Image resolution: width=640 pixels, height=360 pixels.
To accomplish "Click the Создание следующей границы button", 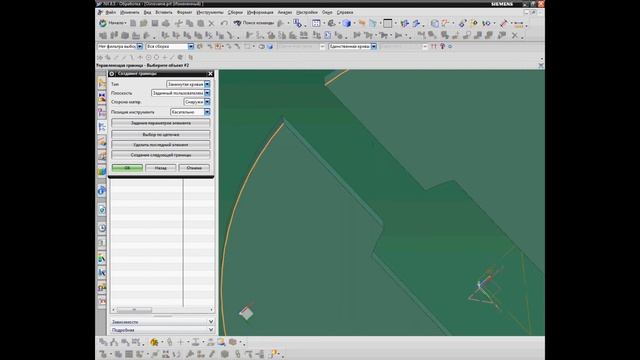I will click(x=161, y=155).
